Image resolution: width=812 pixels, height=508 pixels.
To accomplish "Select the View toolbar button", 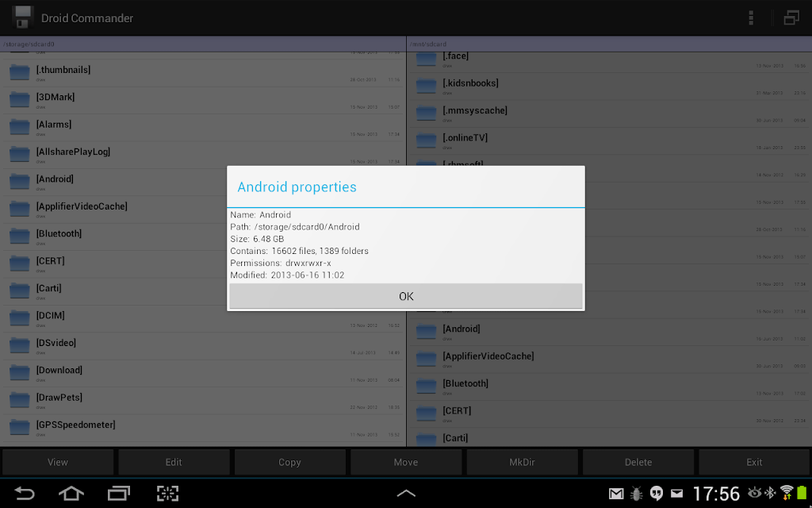I will point(57,462).
